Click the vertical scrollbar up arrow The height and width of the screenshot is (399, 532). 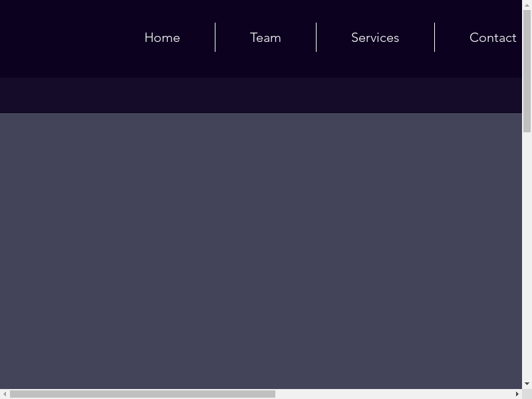(x=527, y=5)
